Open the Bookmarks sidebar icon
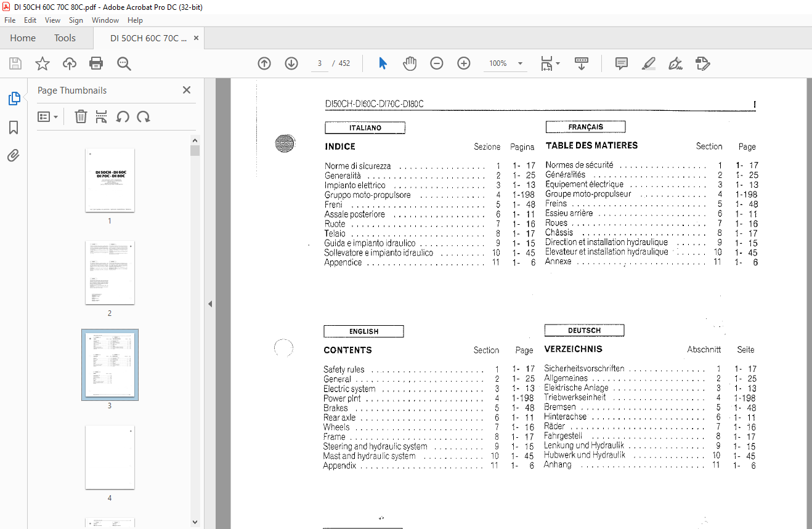Image resolution: width=812 pixels, height=529 pixels. [x=14, y=127]
